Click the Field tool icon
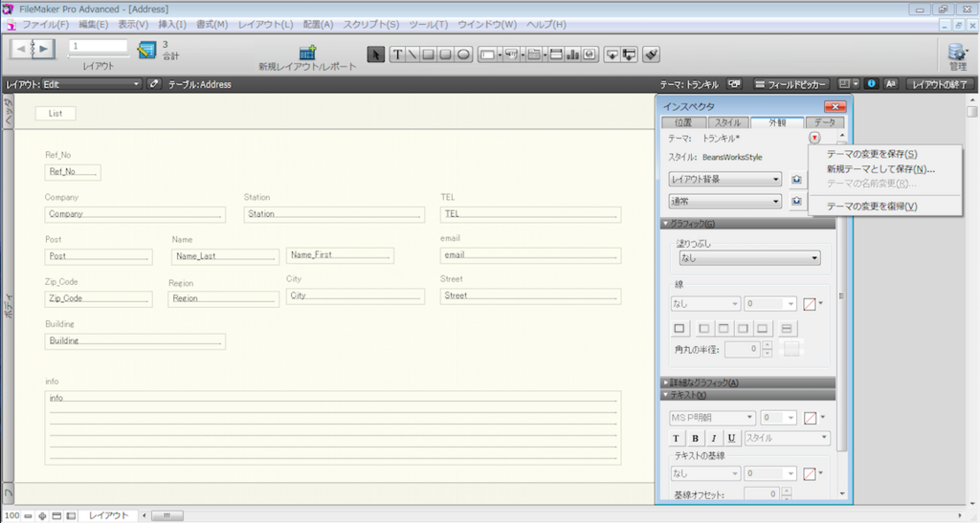Image resolution: width=980 pixels, height=523 pixels. point(612,54)
